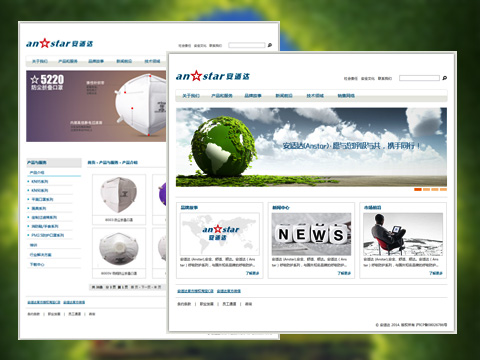Screen dimensions: 480x360
Task: Open the cup mask with valve thumbnail
Action: pos(119,249)
